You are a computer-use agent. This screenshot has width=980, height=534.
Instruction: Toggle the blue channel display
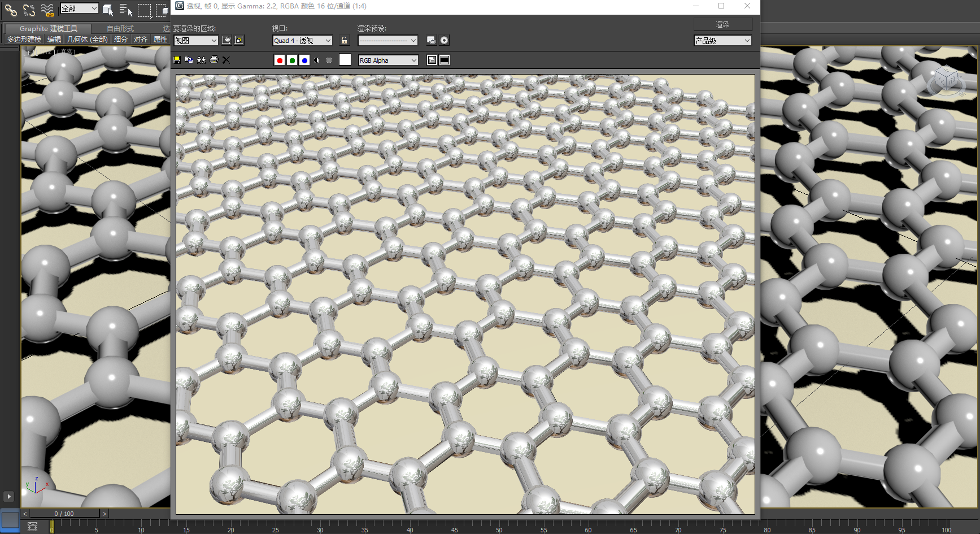(304, 60)
